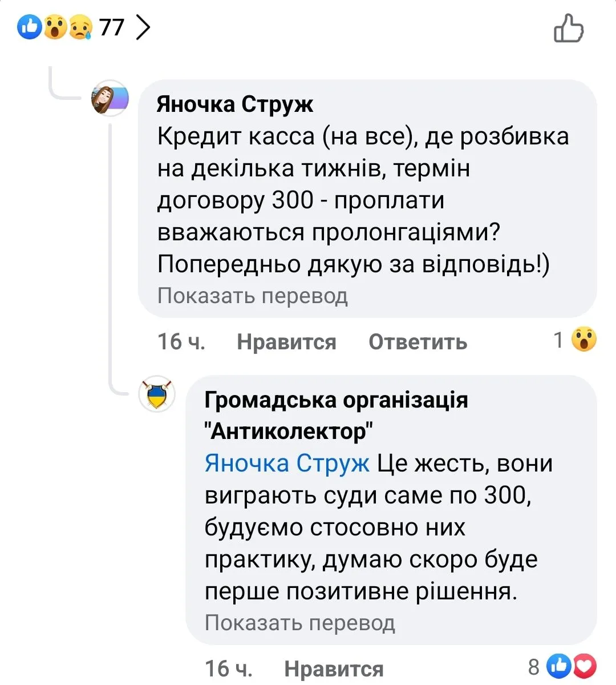Image resolution: width=616 pixels, height=685 pixels.
Task: Open the 77 reactions count
Action: coord(112,27)
